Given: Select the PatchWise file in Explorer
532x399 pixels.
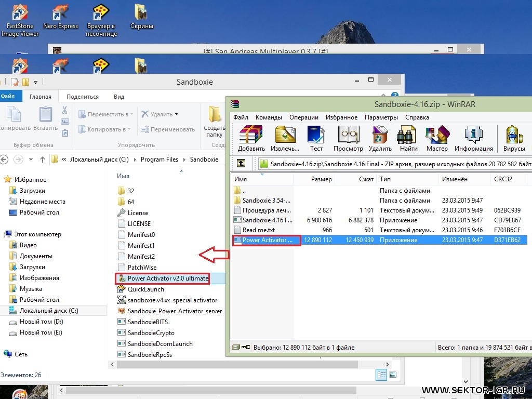Looking at the screenshot, I should click(x=137, y=268).
